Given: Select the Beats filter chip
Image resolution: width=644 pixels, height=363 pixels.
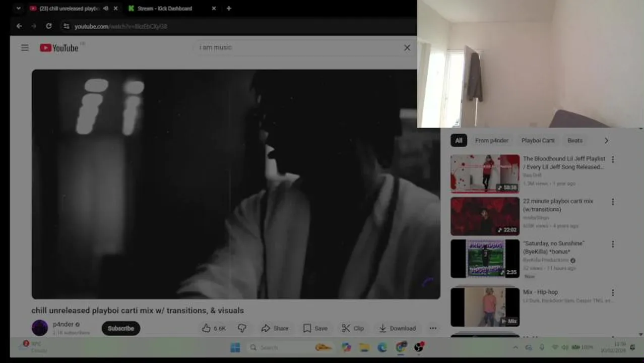Looking at the screenshot, I should 575,141.
